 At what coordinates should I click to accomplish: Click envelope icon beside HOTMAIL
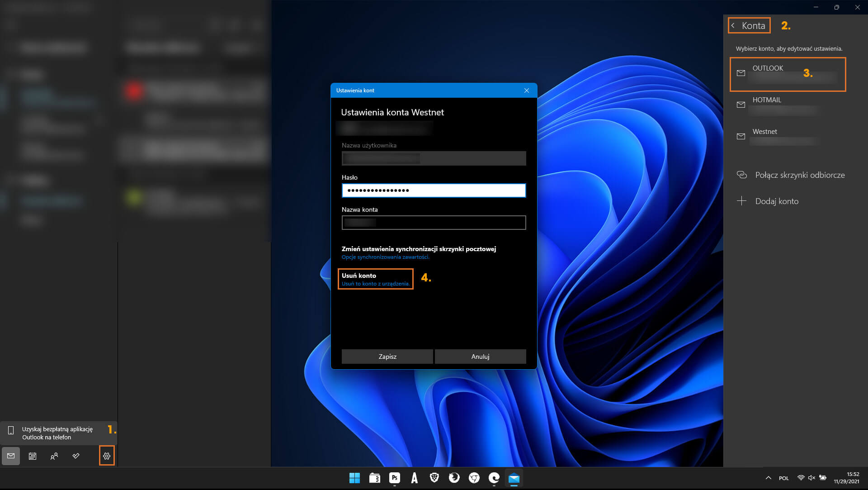(741, 105)
